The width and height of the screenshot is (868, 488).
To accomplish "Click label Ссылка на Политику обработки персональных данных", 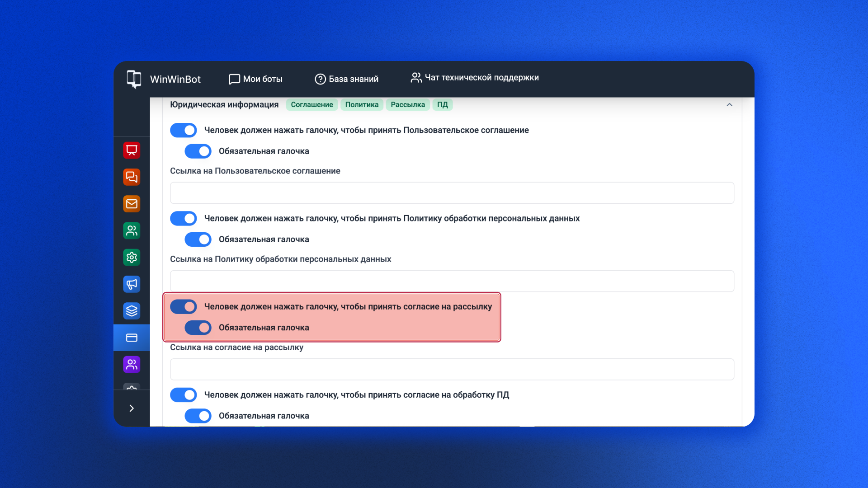I will (281, 259).
